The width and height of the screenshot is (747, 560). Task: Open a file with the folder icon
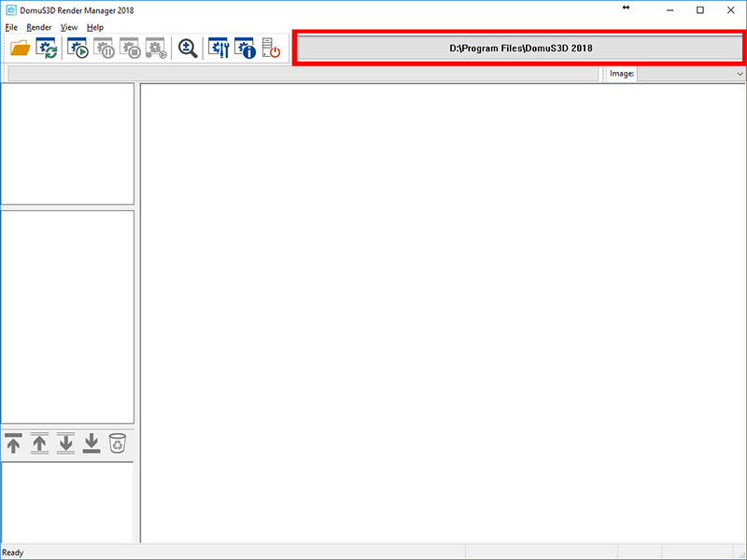point(20,49)
